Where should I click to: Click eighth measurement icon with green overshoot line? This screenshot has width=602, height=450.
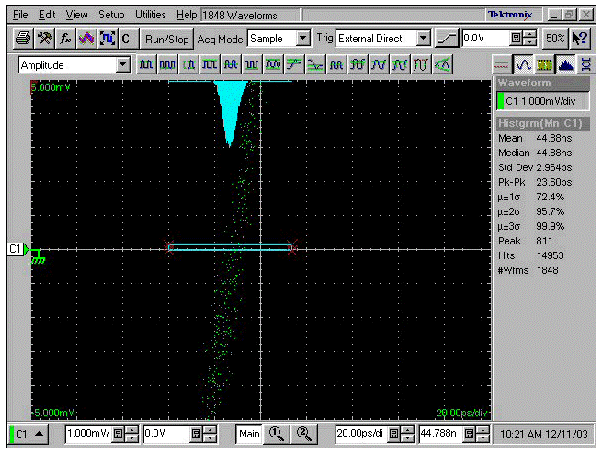(x=294, y=65)
